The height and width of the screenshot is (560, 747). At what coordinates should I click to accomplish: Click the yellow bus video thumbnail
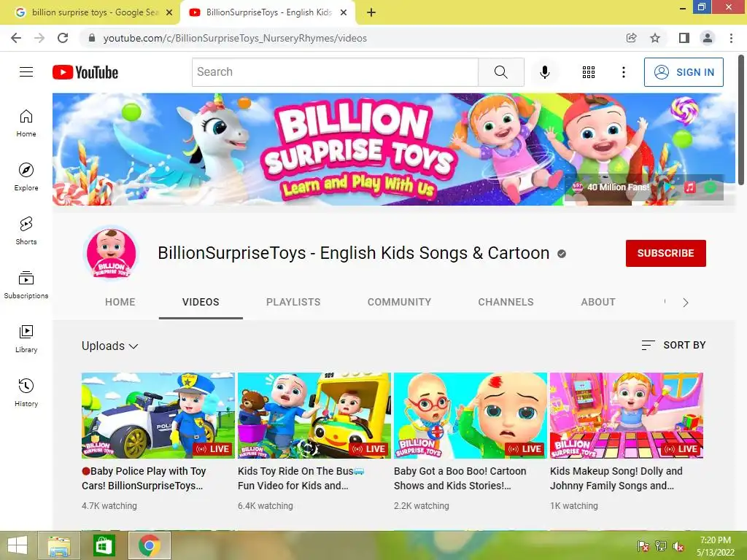click(x=314, y=416)
